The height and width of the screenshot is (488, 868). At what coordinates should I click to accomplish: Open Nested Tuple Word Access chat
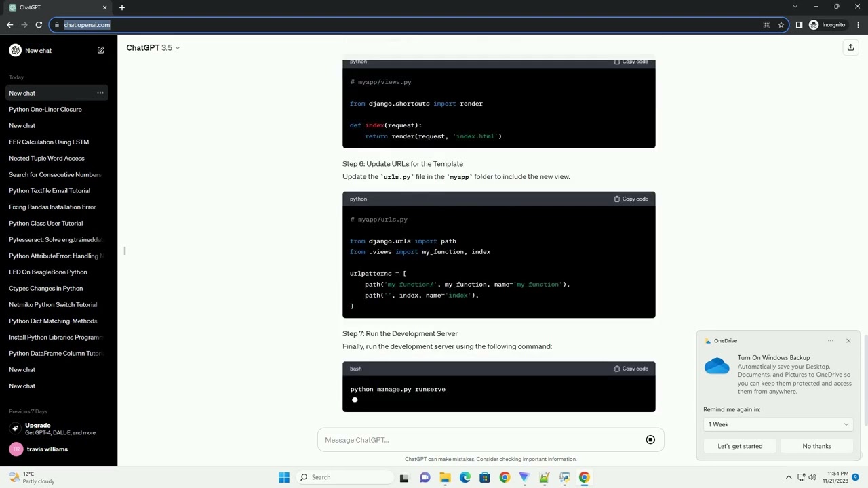click(47, 158)
